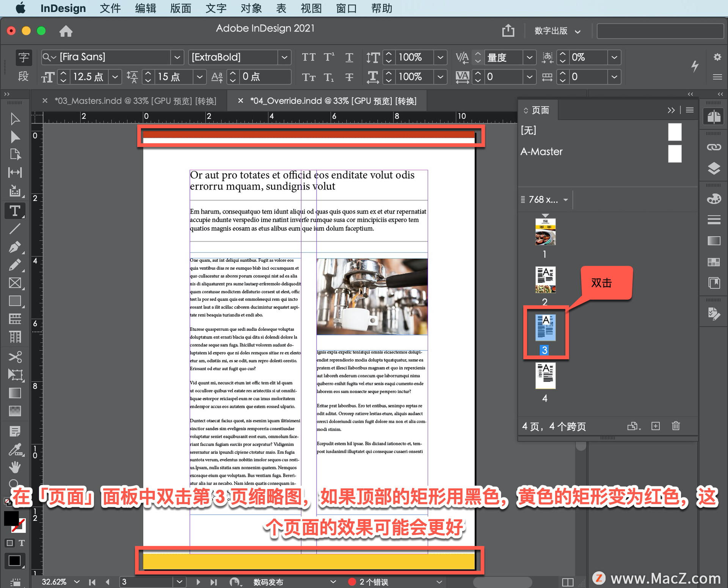Select the Rectangle Frame tool
Image resolution: width=728 pixels, height=588 pixels.
pos(15,283)
